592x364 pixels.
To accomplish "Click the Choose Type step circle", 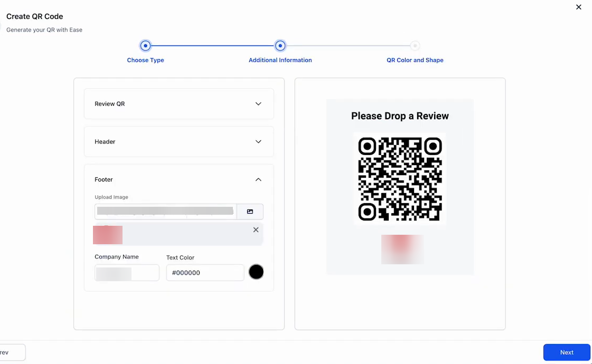I will (145, 46).
